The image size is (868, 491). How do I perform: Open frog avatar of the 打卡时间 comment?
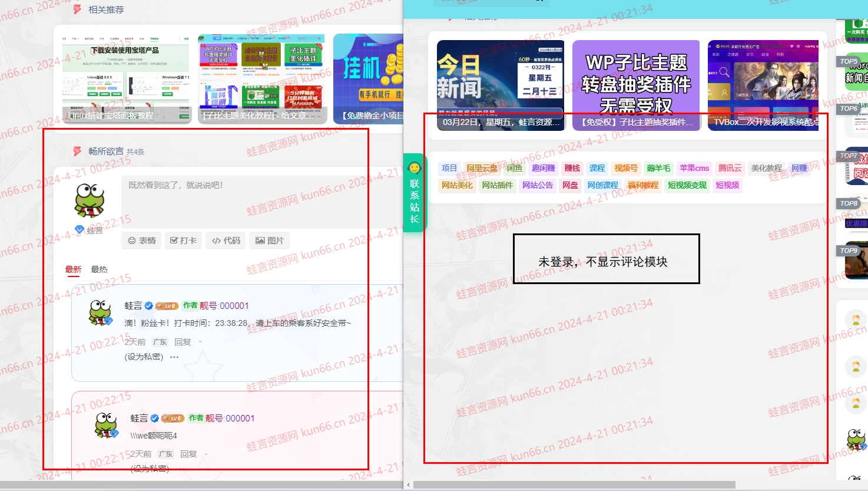(x=100, y=312)
